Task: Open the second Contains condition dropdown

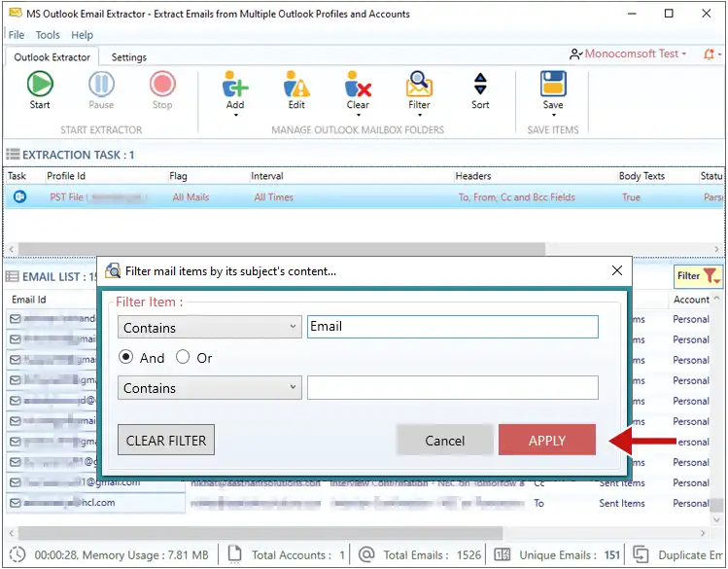Action: point(209,387)
